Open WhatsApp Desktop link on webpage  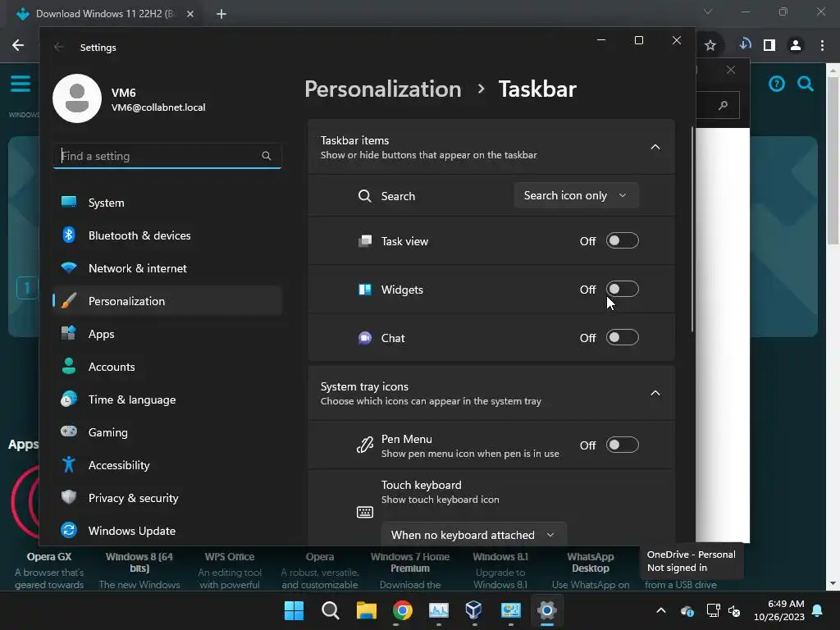(591, 563)
